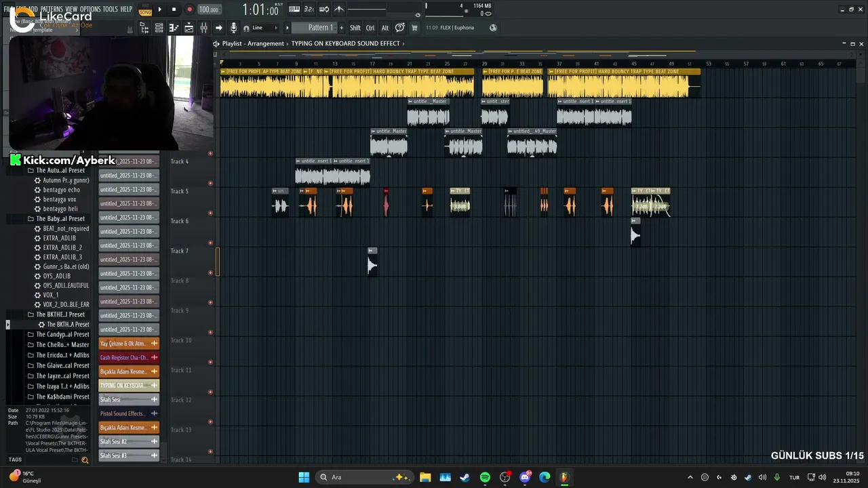Click the help bubble icon beside Alt
The image size is (868, 488).
[400, 28]
